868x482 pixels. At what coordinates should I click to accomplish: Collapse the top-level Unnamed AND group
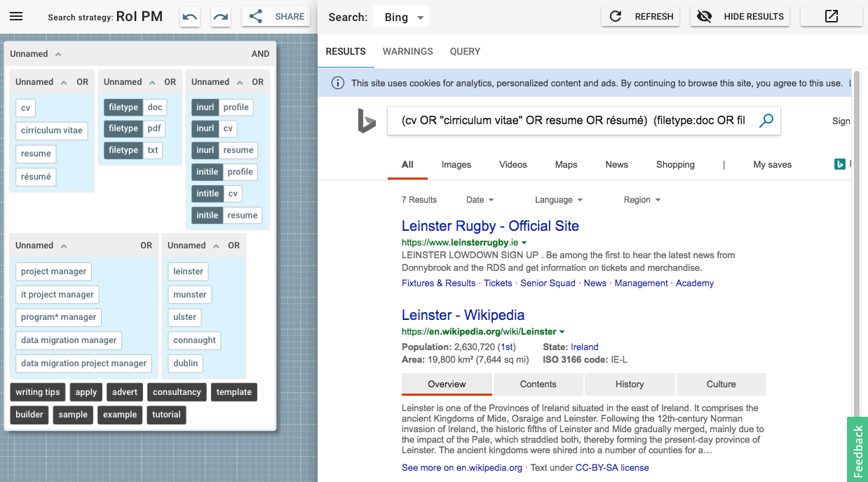[58, 54]
